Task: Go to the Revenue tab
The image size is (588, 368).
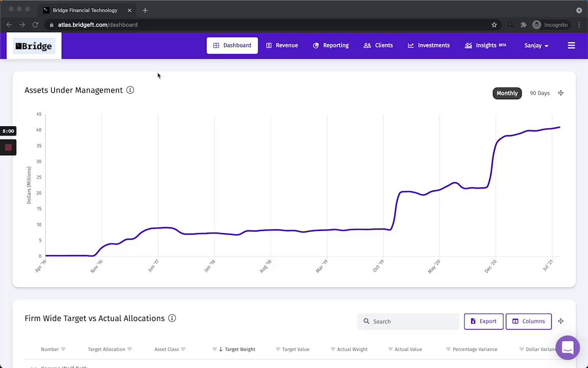Action: [x=282, y=45]
